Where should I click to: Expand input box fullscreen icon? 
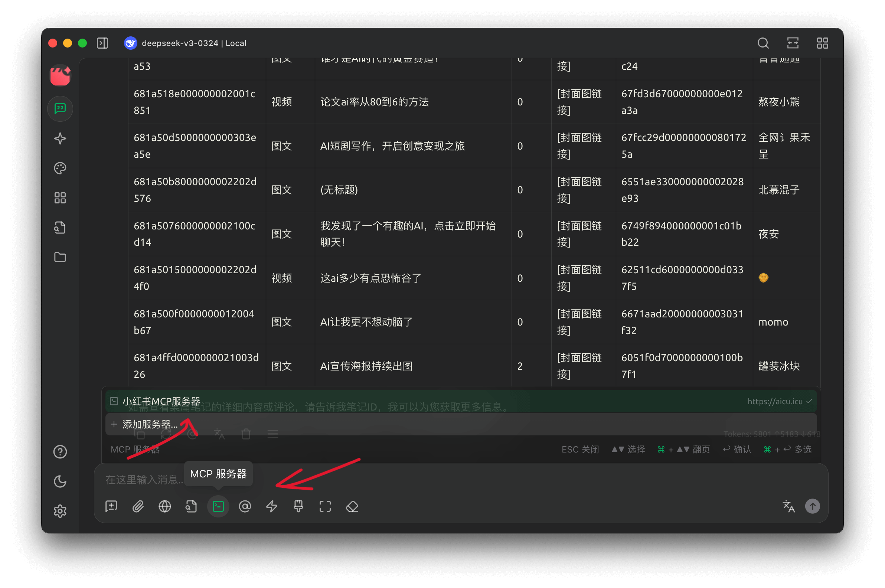click(325, 506)
